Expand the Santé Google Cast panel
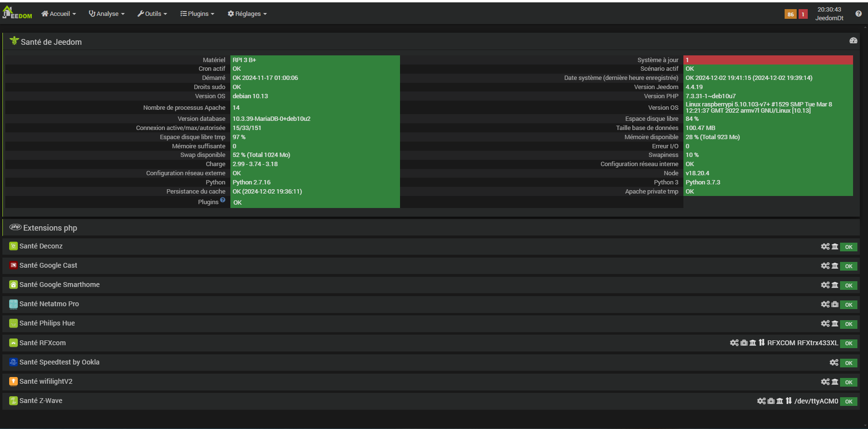Viewport: 868px width, 429px height. [48, 265]
